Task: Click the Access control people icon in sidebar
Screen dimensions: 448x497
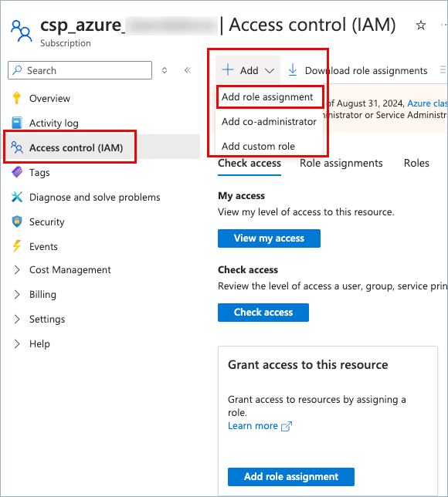Action: (x=17, y=147)
